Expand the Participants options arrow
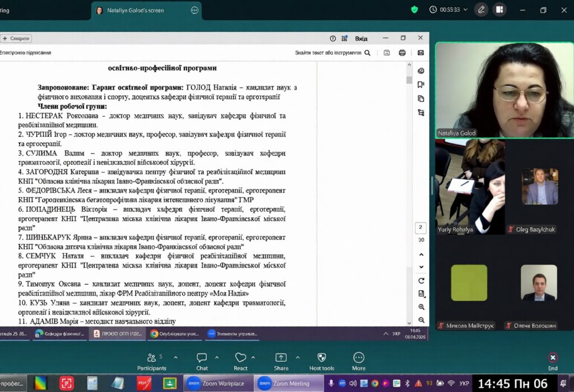Screen dimensions: 574x392 point(175,357)
